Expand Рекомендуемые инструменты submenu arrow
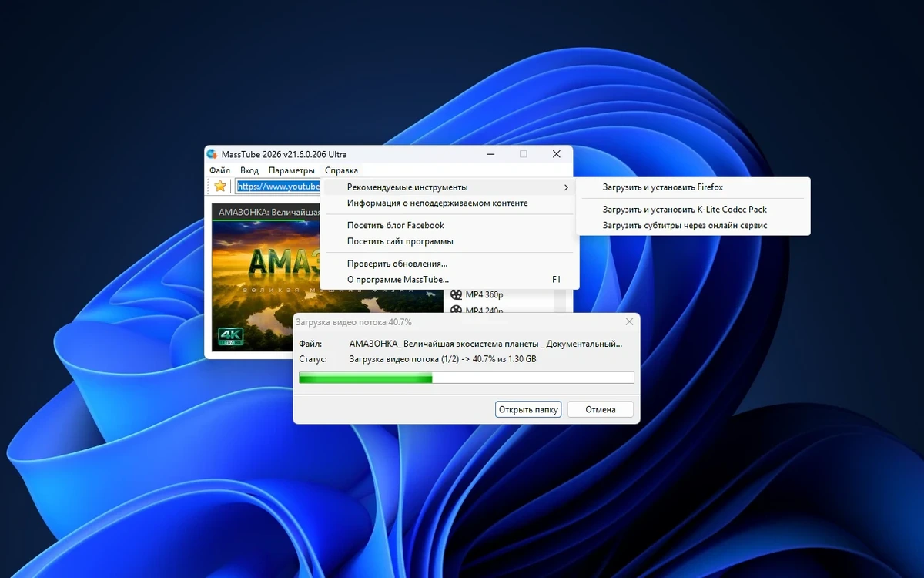Screen dimensions: 924x578 pos(566,187)
